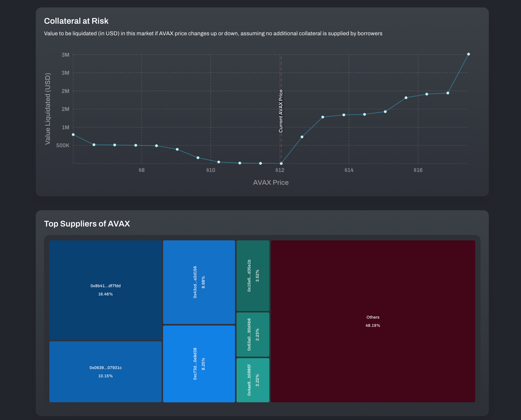This screenshot has width=521, height=420.
Task: Click the $16 x-axis tick label
Action: (418, 170)
